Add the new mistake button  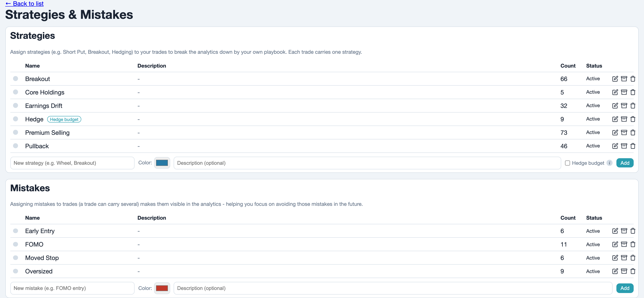point(625,288)
